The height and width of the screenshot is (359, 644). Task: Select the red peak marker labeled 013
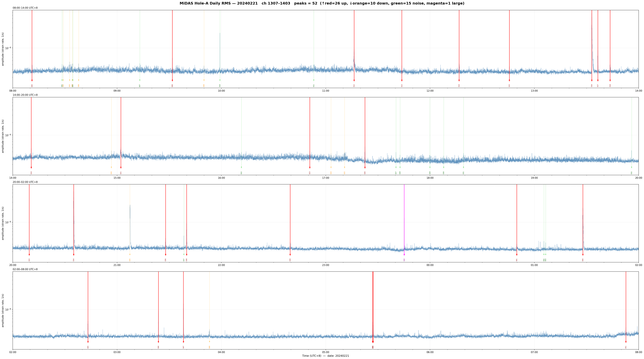point(402,80)
